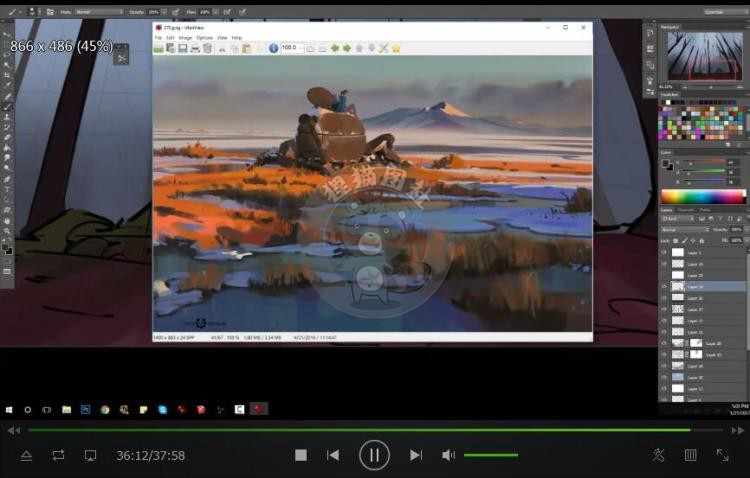Open the player tools settings icon

point(658,455)
